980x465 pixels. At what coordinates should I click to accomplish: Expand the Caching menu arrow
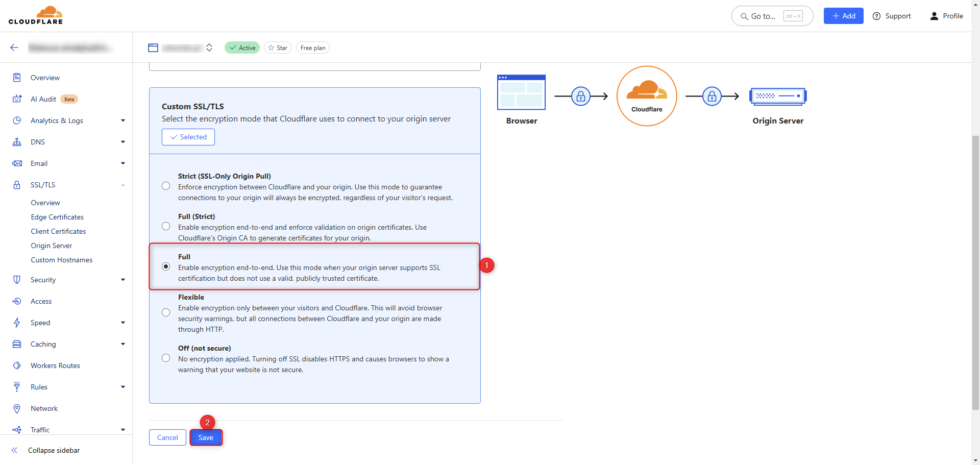pos(123,344)
